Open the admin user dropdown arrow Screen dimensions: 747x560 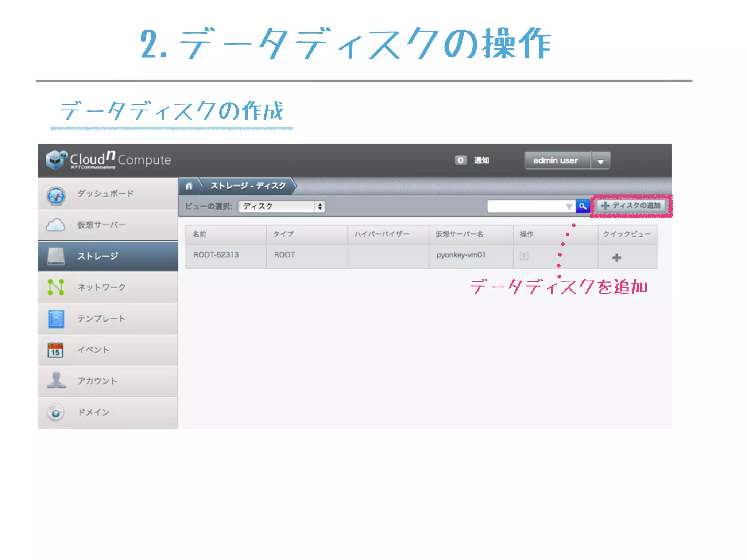[x=600, y=161]
